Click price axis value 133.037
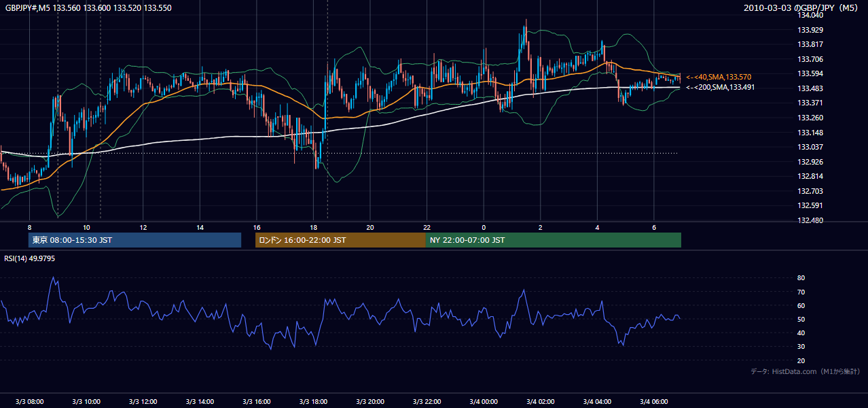The image size is (868, 408). point(810,147)
